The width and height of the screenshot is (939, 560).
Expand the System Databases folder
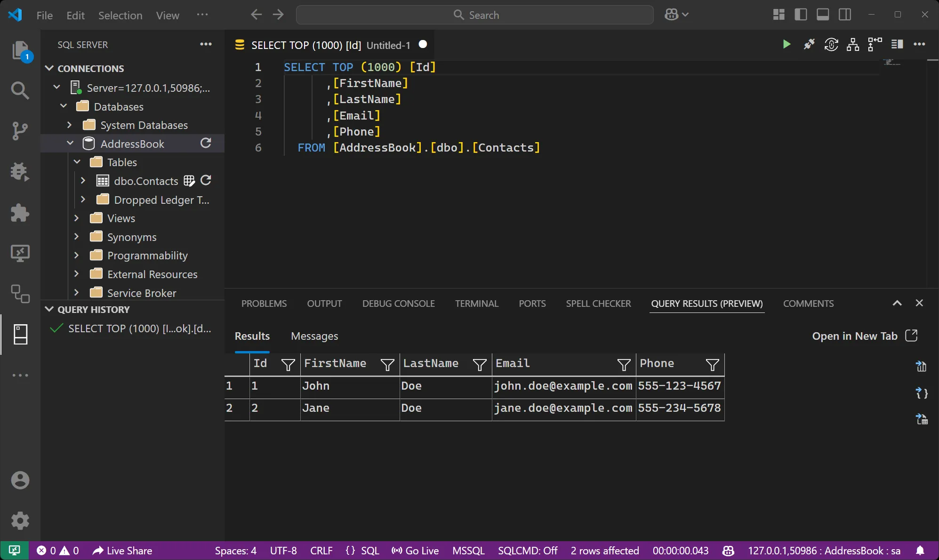coord(70,125)
